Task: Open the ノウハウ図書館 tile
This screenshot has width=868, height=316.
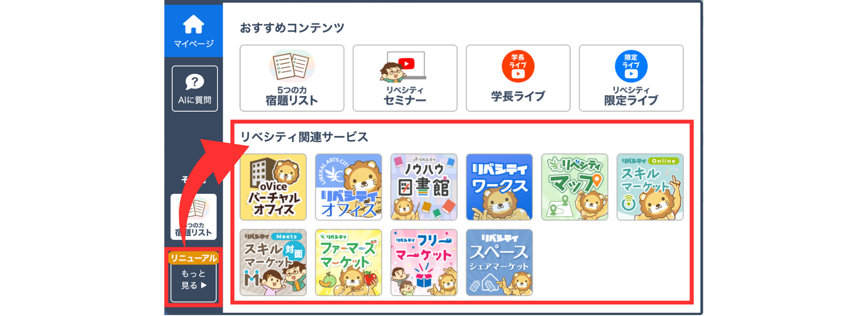Action: click(424, 187)
